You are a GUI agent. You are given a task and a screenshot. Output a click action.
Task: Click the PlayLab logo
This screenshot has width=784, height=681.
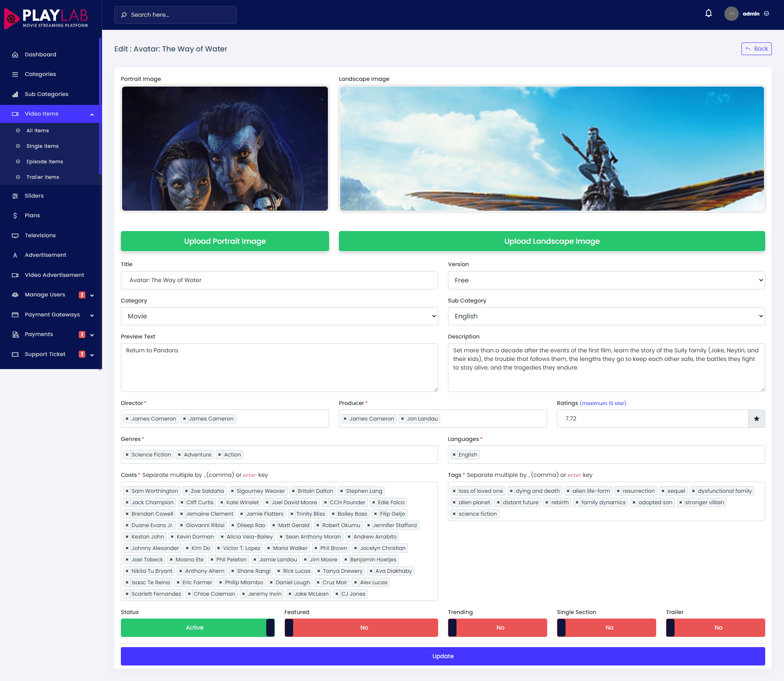point(46,18)
